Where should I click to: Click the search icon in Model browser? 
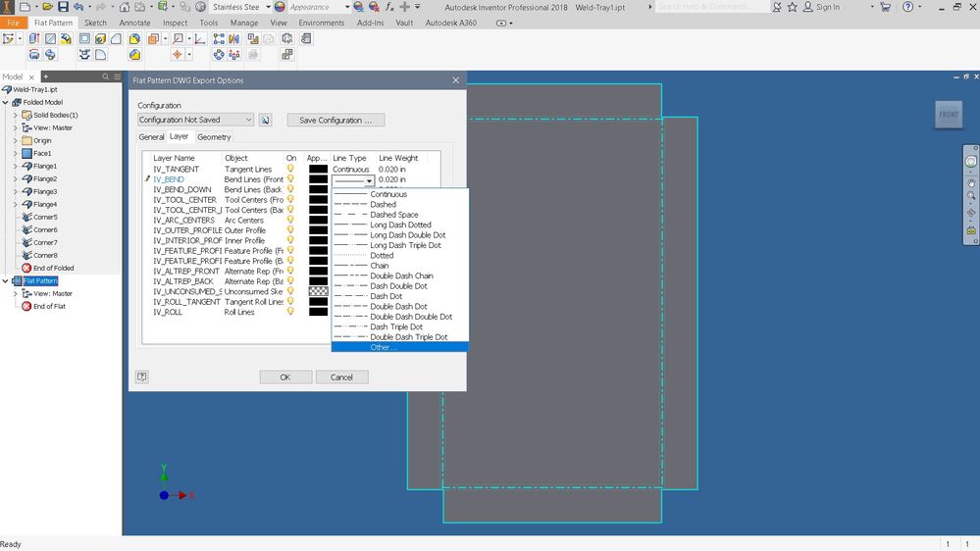coord(106,76)
